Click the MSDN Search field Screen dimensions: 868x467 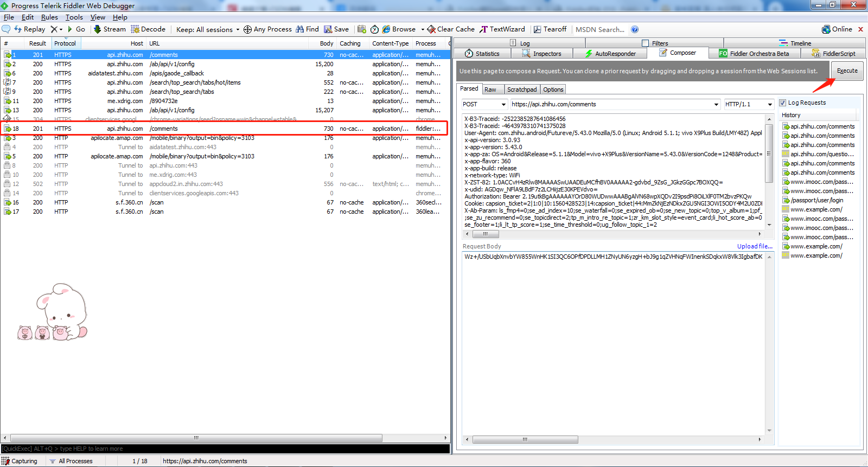click(x=600, y=29)
